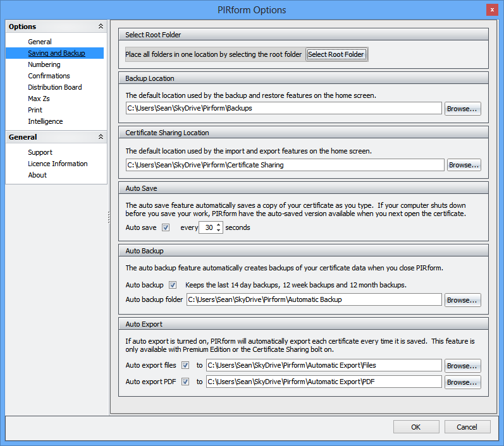The image size is (504, 446).
Task: Select Distribution Board in sidebar
Action: 55,87
